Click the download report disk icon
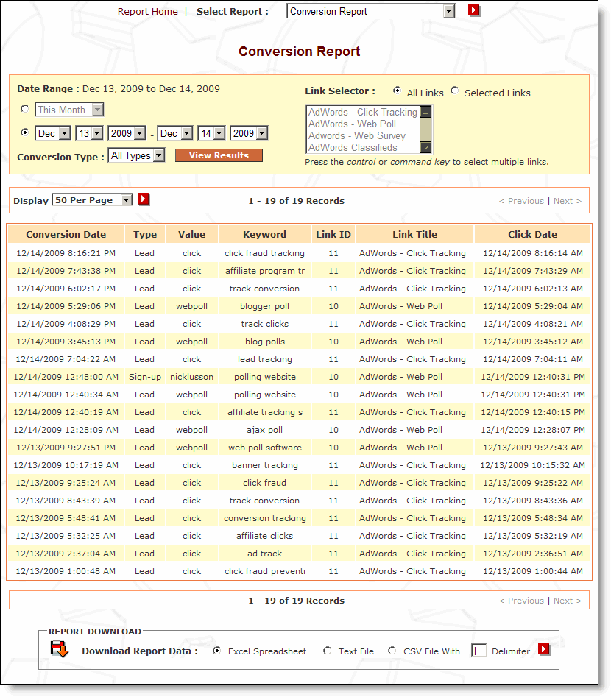Viewport: 611px width, 700px height. (60, 648)
